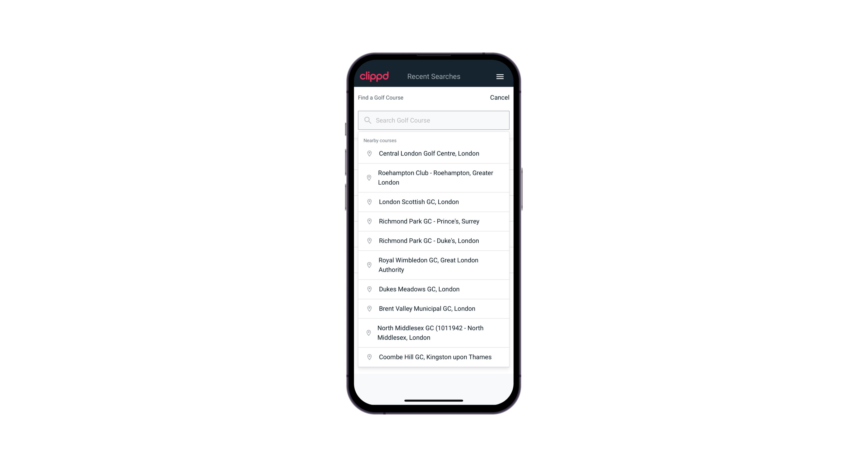Screen dimensions: 868x467
Task: Select Recent Searches tab header
Action: tap(434, 76)
